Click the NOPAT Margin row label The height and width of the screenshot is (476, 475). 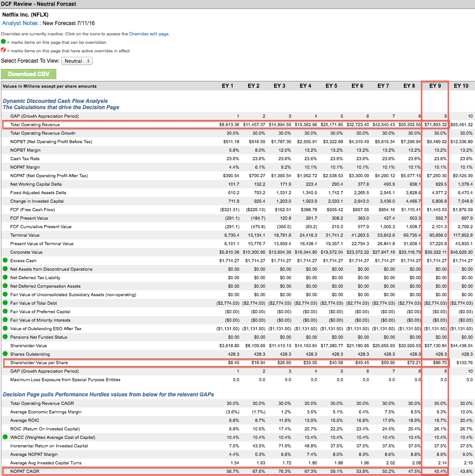(25, 167)
